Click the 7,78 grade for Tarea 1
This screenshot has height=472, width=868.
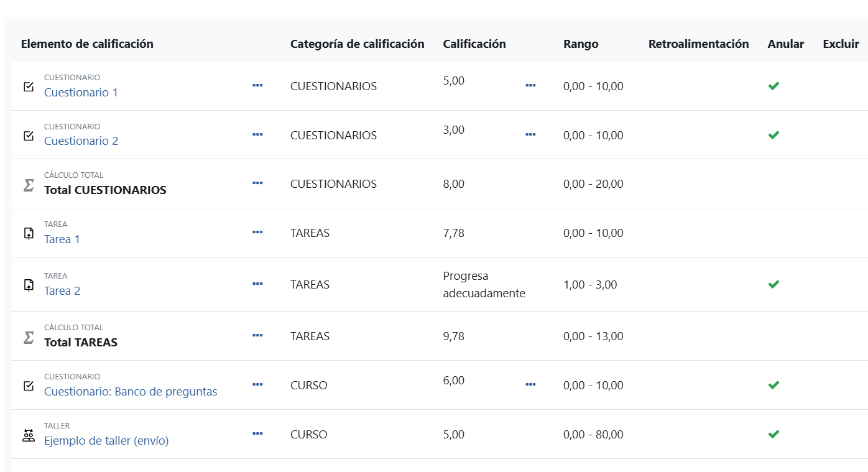(454, 233)
